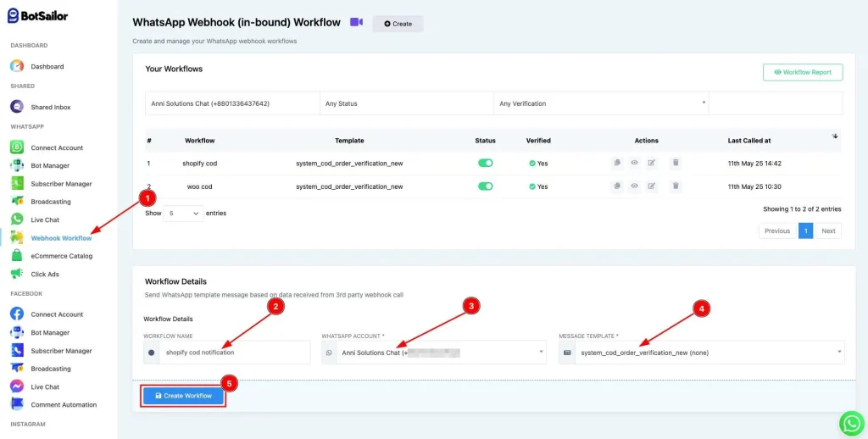View shopify cod workflow eye icon
The height and width of the screenshot is (439, 868).
coord(634,163)
